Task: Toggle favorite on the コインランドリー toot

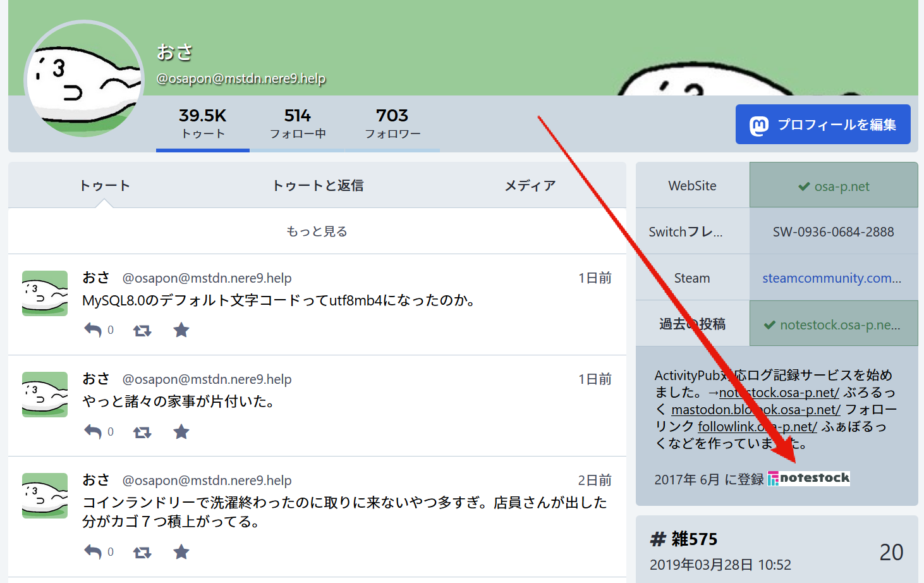Action: point(181,551)
